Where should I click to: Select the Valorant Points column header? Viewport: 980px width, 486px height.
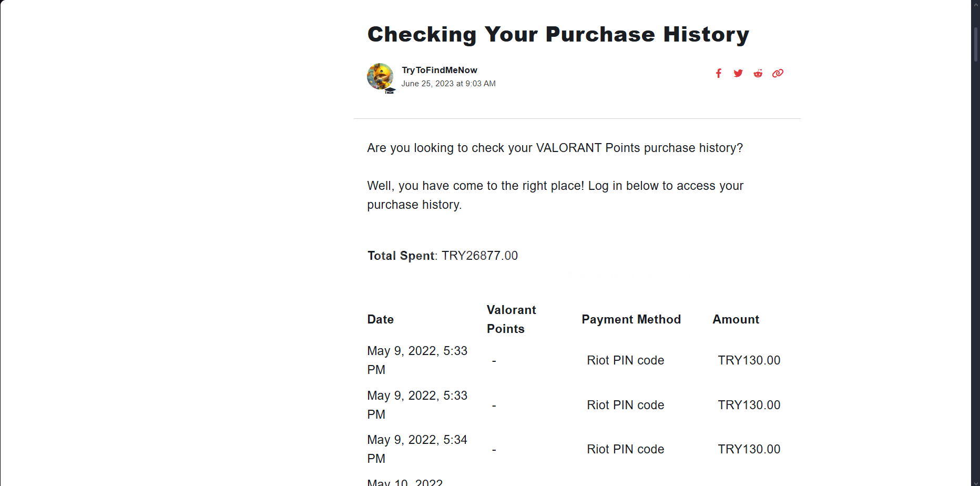coord(512,319)
